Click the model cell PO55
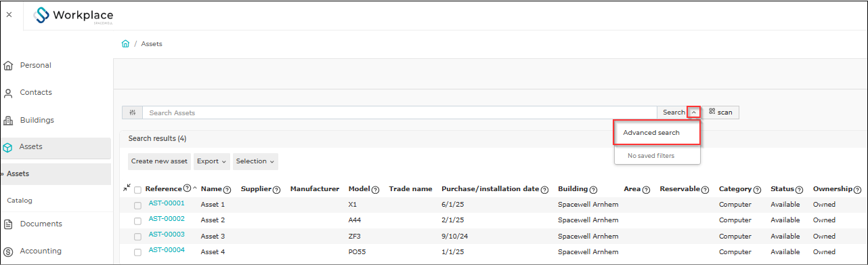Image resolution: width=868 pixels, height=265 pixels. 357,252
